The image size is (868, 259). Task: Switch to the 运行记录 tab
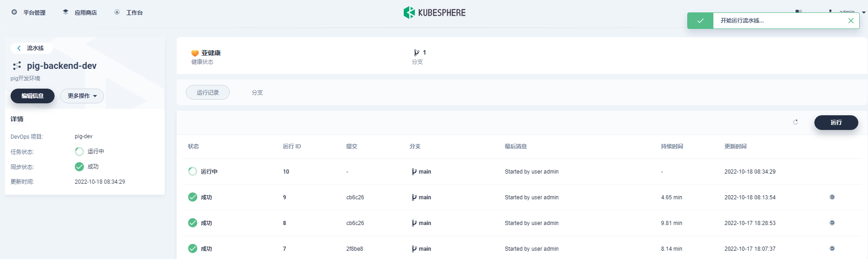pyautogui.click(x=208, y=92)
